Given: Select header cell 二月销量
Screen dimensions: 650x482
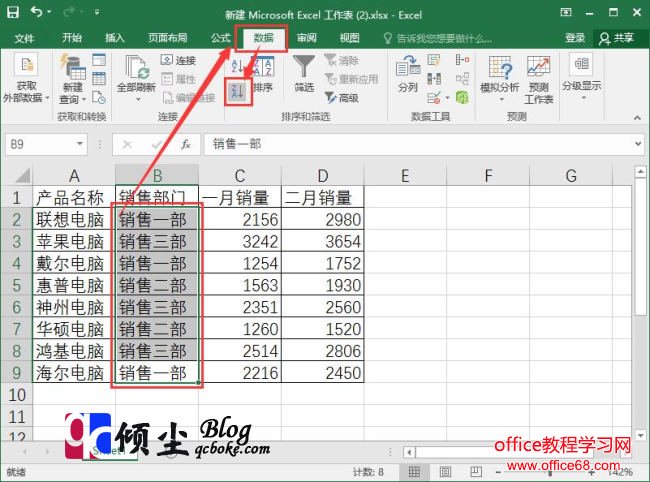Looking at the screenshot, I should pyautogui.click(x=323, y=198).
